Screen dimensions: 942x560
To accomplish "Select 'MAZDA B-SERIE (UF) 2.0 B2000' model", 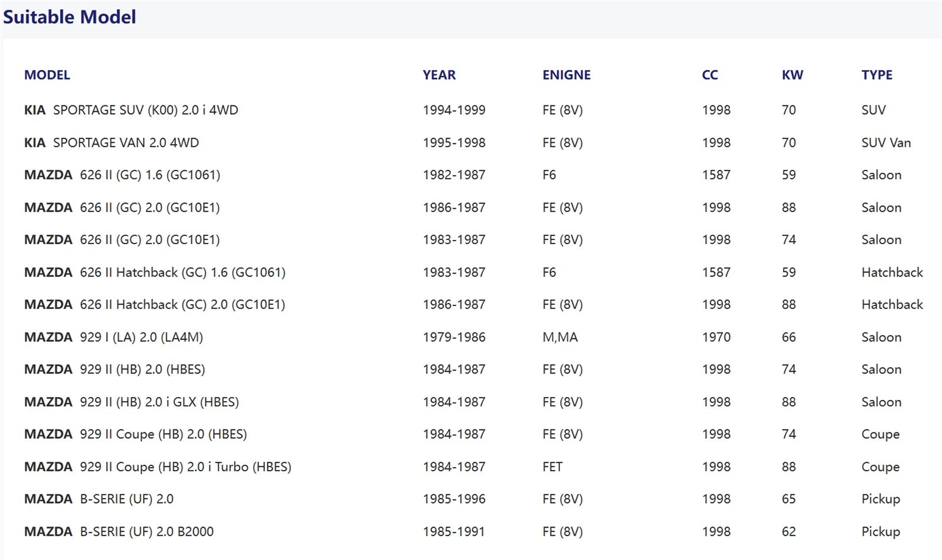I will (119, 531).
